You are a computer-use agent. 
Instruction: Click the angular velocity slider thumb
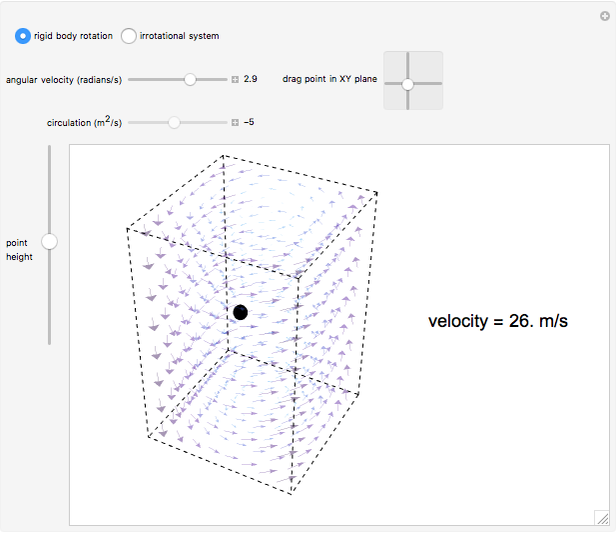point(190,78)
